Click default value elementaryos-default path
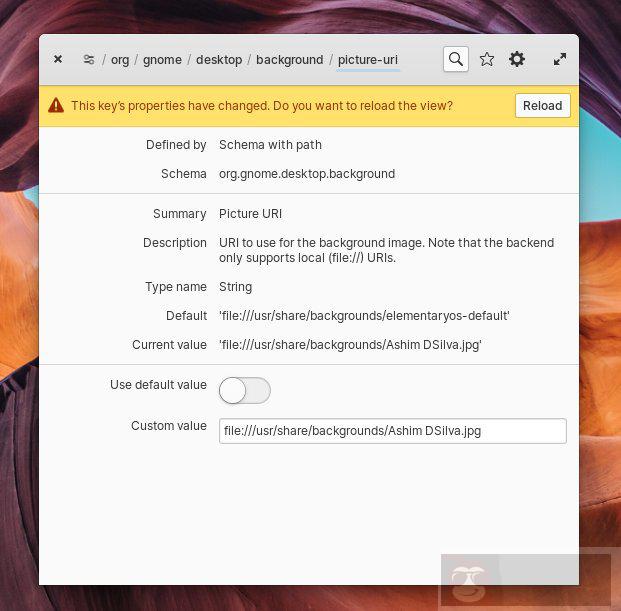 pyautogui.click(x=364, y=316)
